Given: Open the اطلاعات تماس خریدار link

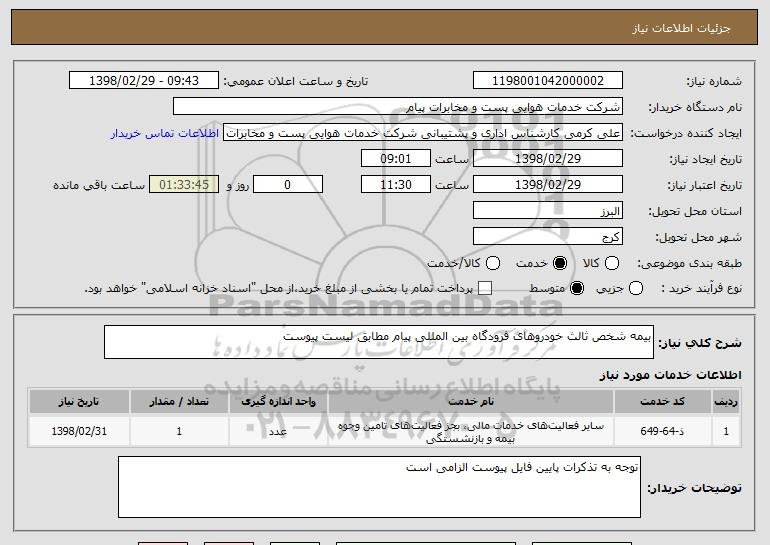Looking at the screenshot, I should click(165, 134).
